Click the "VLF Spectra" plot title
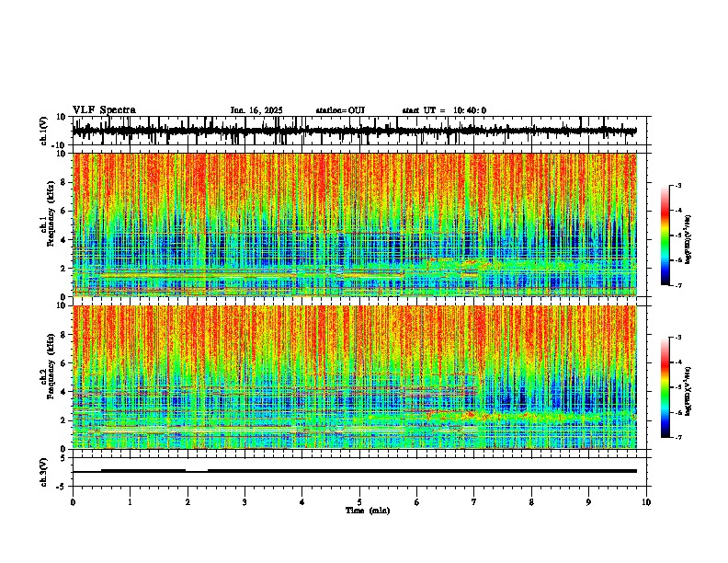The width and height of the screenshot is (728, 563). point(104,110)
